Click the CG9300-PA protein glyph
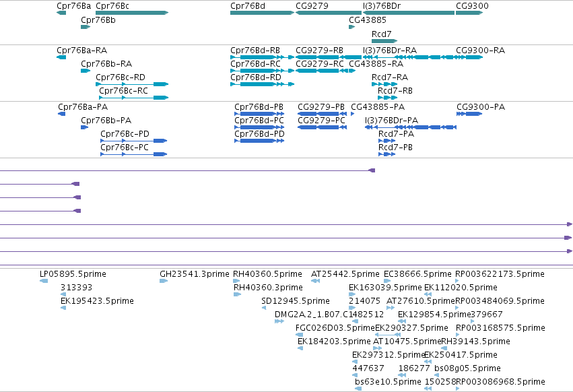573x392 pixels. tap(469, 114)
